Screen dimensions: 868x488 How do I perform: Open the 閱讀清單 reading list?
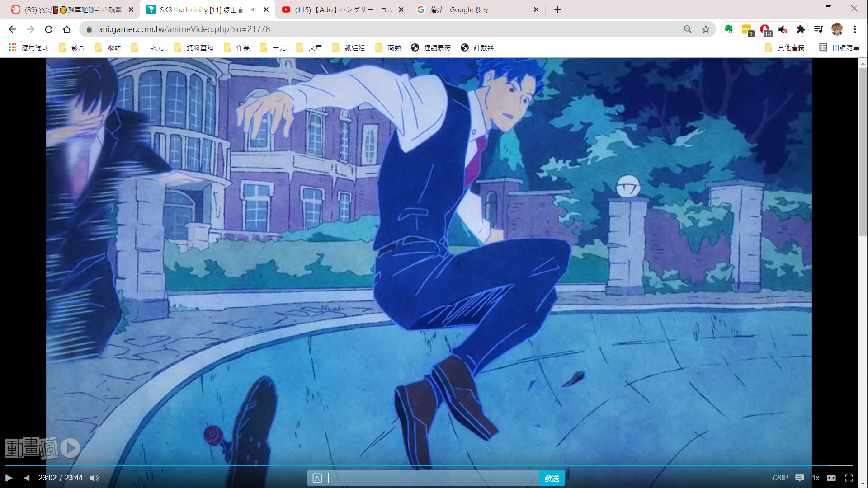point(840,47)
